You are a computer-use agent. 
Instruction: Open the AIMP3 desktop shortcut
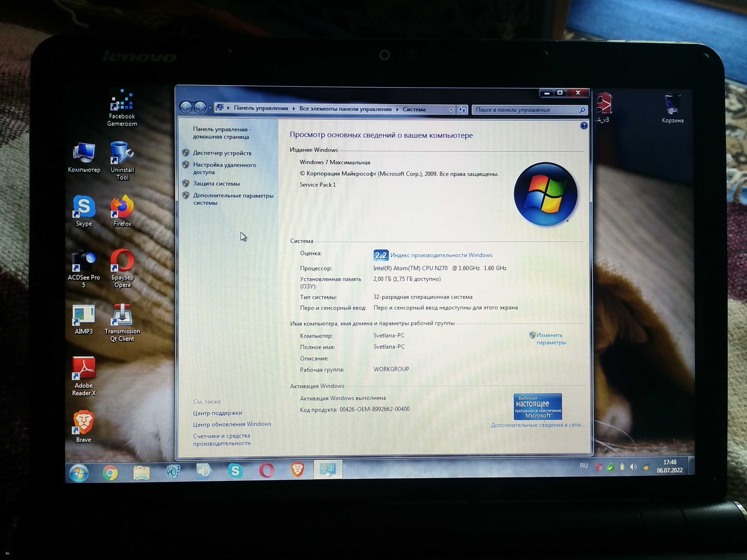[x=83, y=319]
